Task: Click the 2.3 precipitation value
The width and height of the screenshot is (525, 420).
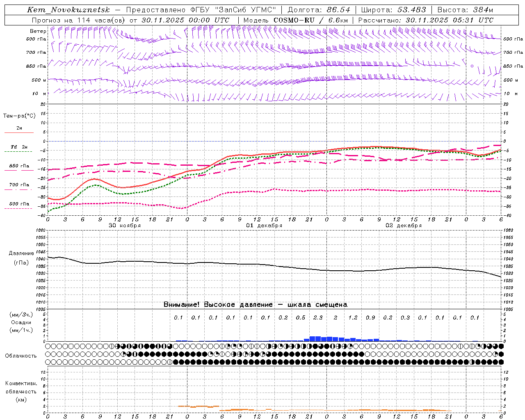Action: (x=318, y=317)
